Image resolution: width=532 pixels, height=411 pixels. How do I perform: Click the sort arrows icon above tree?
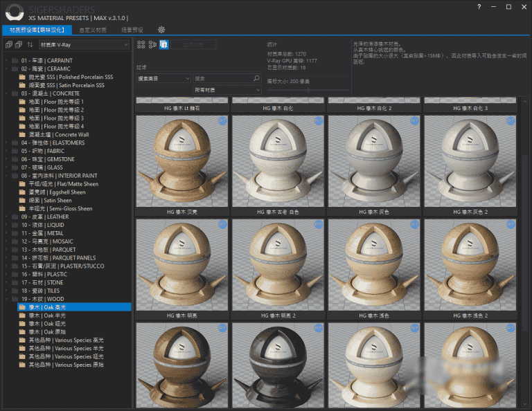[30, 45]
